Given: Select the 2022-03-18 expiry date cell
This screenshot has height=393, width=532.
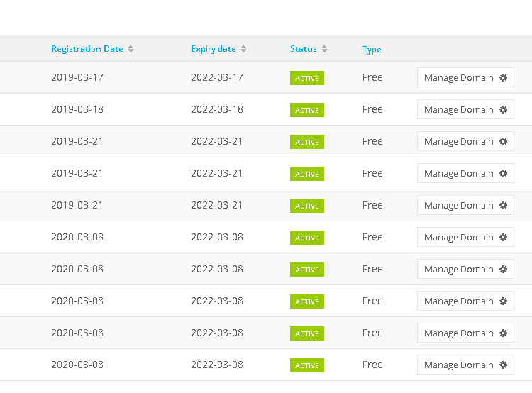Looking at the screenshot, I should [x=217, y=109].
